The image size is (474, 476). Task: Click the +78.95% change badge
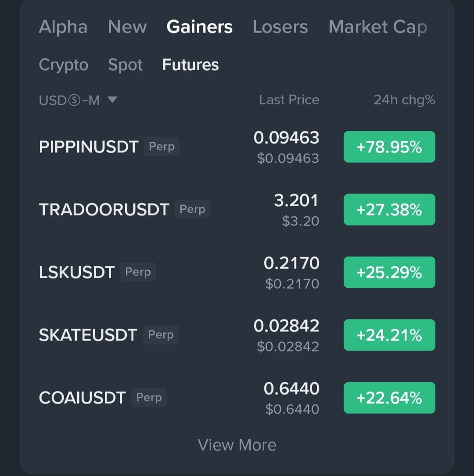(389, 147)
